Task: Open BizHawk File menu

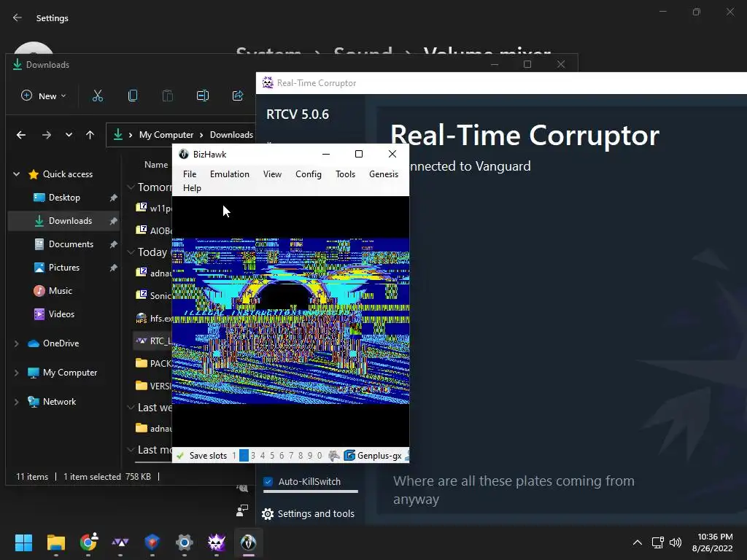Action: 190,174
